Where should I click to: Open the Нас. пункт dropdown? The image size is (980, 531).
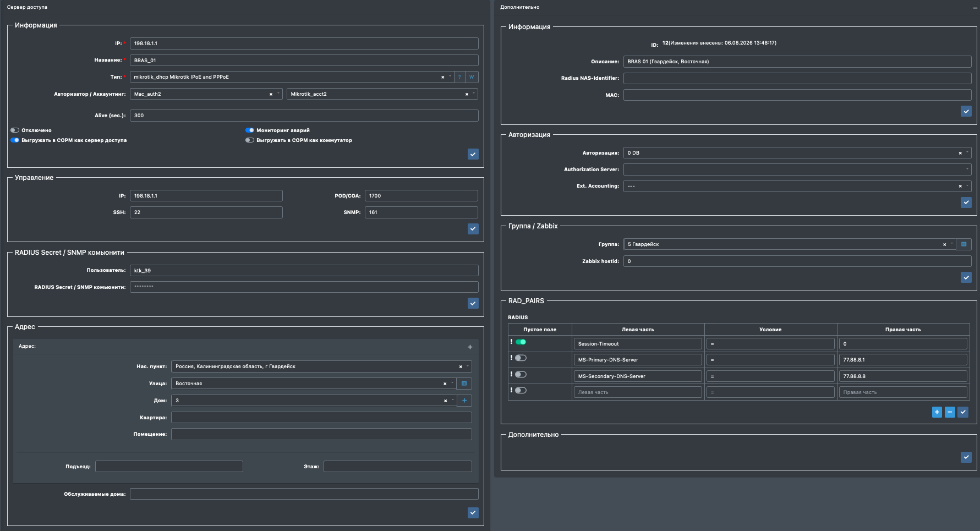point(321,366)
